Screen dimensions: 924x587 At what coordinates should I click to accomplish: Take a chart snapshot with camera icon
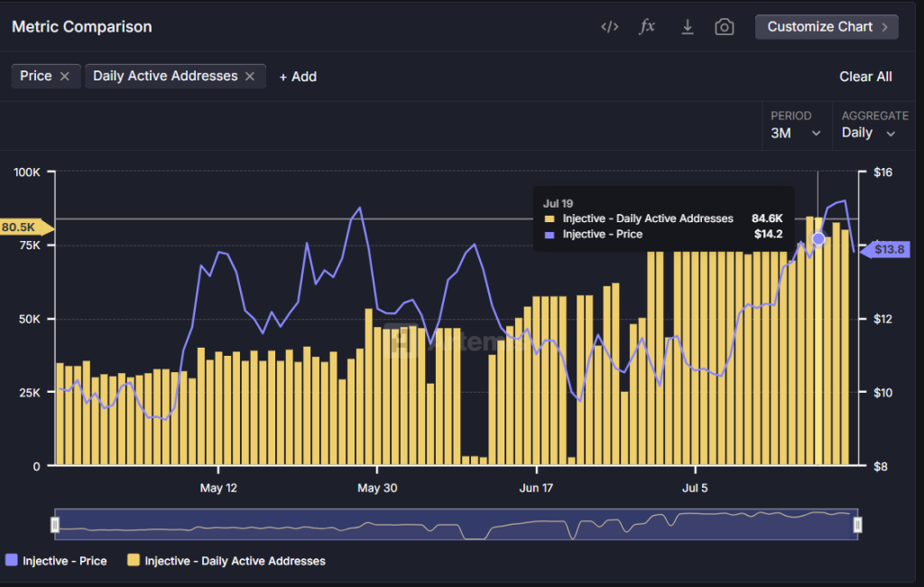[724, 27]
